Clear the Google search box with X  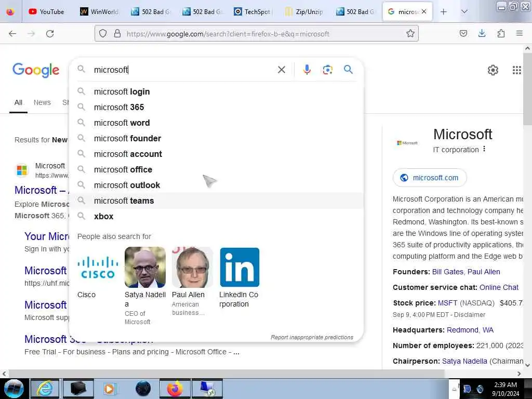click(x=281, y=70)
